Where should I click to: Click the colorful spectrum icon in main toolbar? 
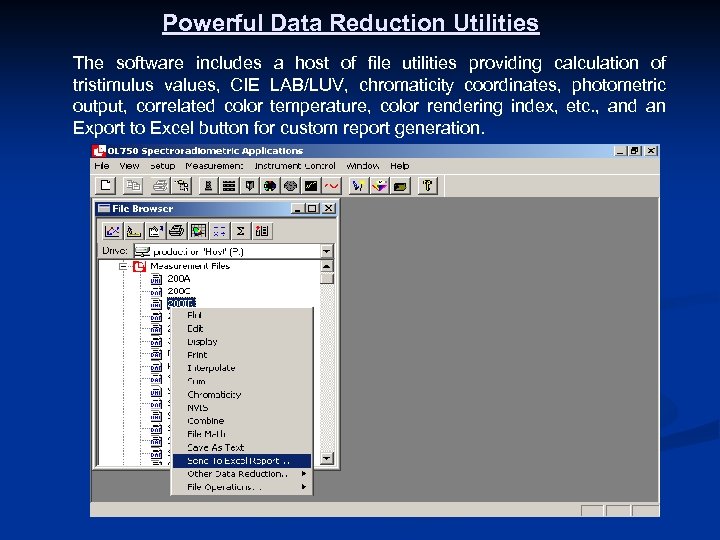(x=379, y=186)
